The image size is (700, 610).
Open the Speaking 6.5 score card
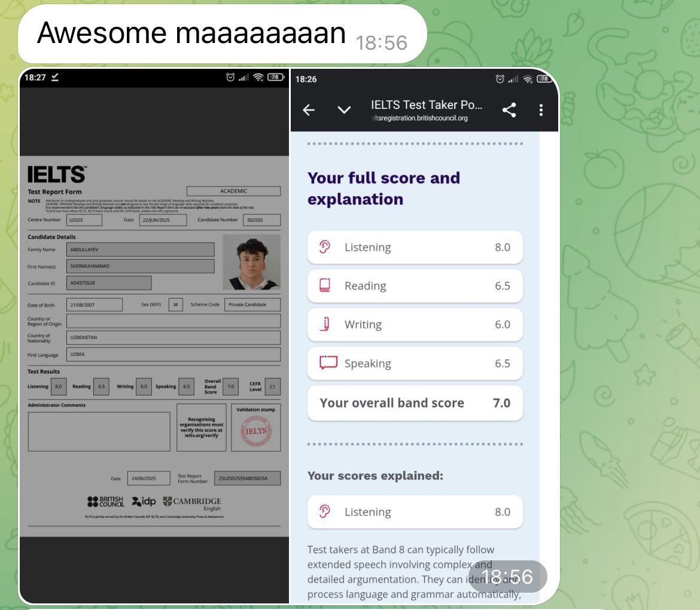click(x=415, y=363)
